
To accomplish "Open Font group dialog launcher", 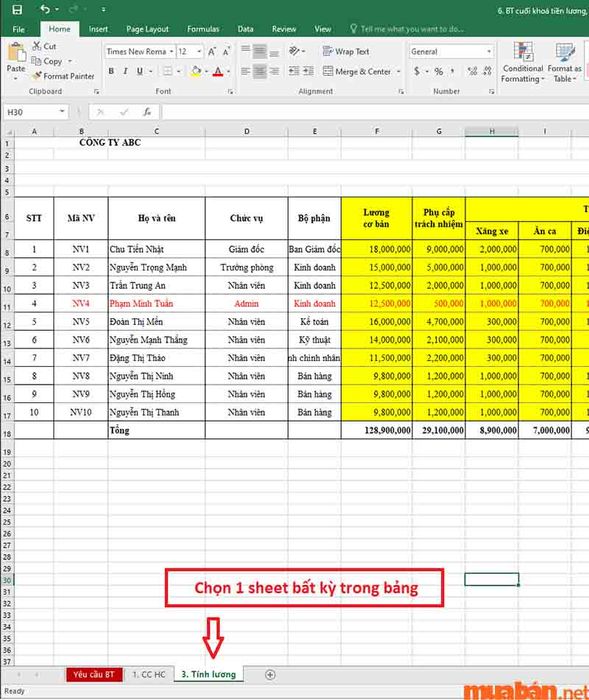I will tap(230, 92).
